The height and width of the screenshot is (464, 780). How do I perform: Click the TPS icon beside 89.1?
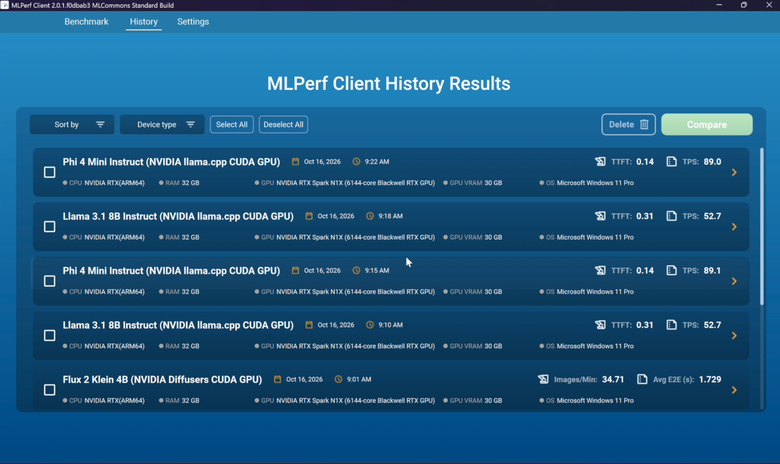coord(672,271)
